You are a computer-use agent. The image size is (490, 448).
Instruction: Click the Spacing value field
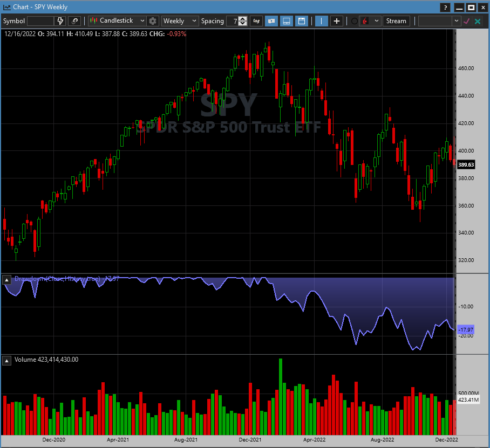tap(233, 21)
